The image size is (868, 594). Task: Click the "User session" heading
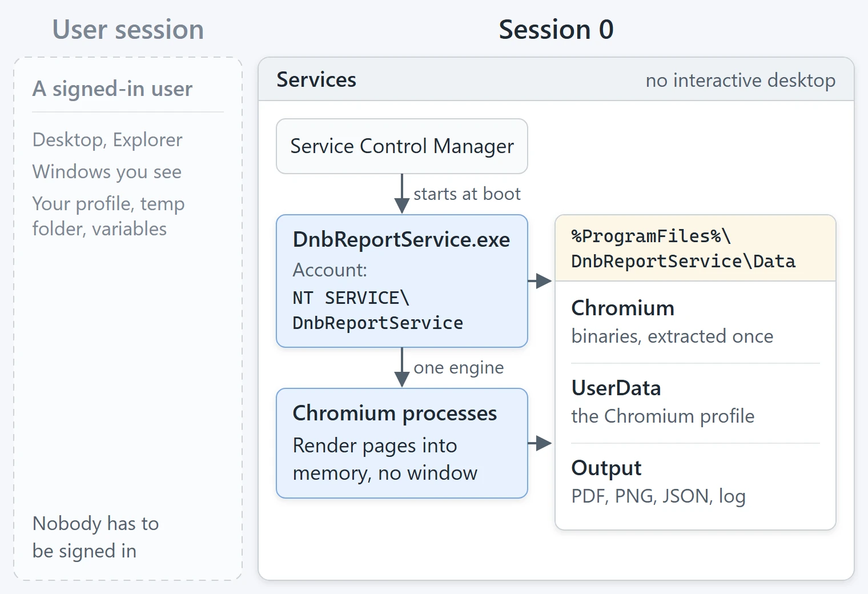(x=128, y=30)
